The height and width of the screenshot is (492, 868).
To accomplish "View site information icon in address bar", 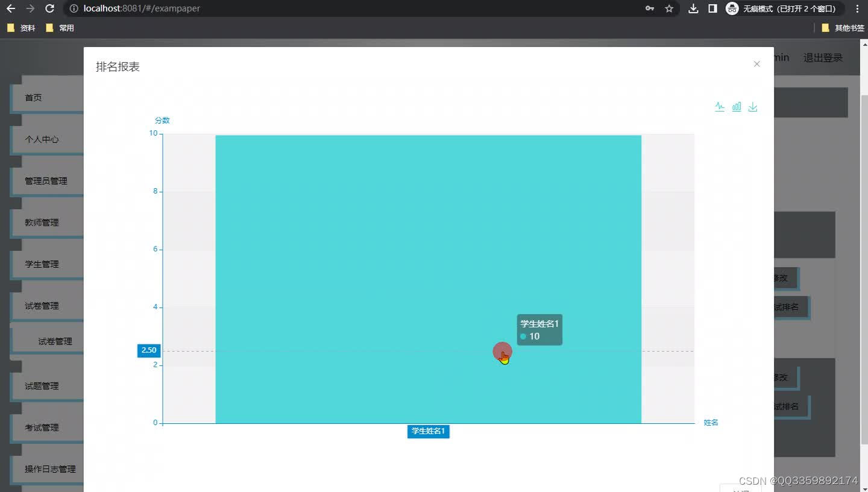I will 73,8.
